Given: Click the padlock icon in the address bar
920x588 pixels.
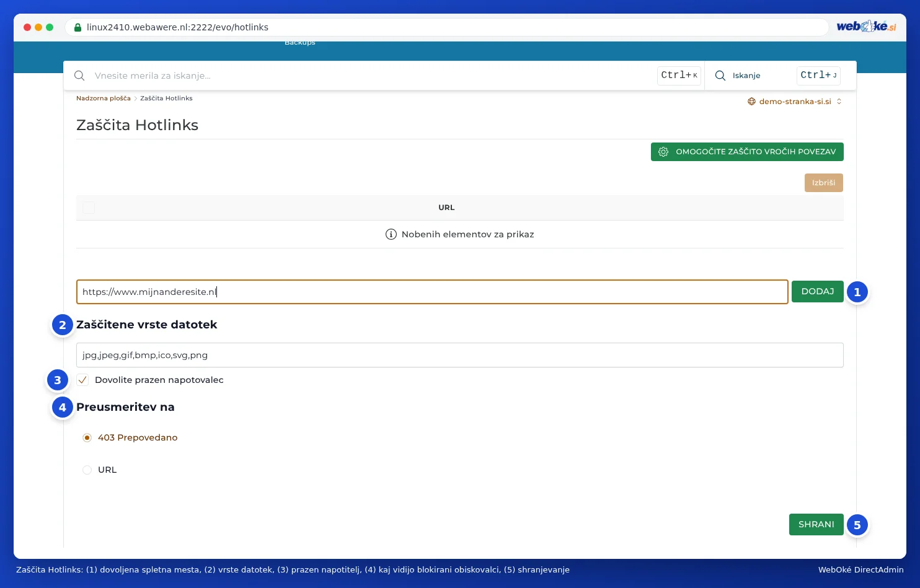Looking at the screenshot, I should [77, 27].
